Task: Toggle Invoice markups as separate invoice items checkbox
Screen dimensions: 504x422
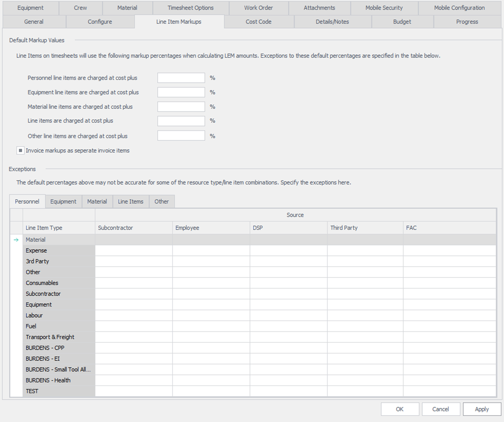Action: point(20,150)
